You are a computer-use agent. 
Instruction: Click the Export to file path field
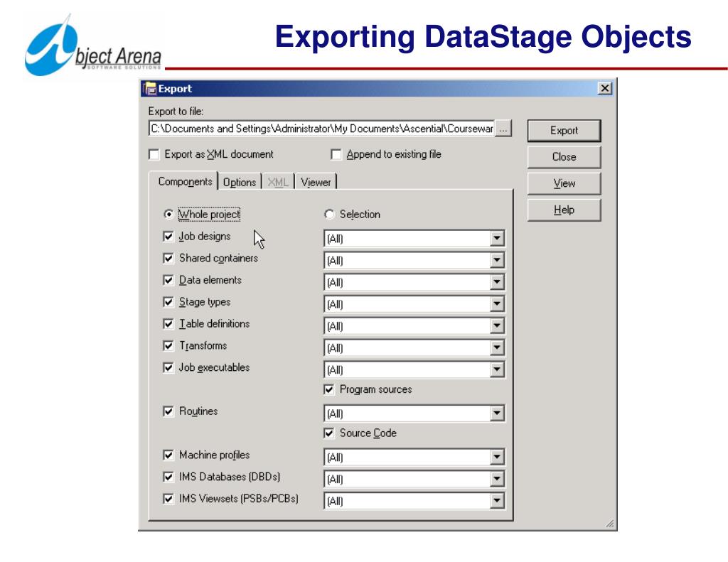322,129
